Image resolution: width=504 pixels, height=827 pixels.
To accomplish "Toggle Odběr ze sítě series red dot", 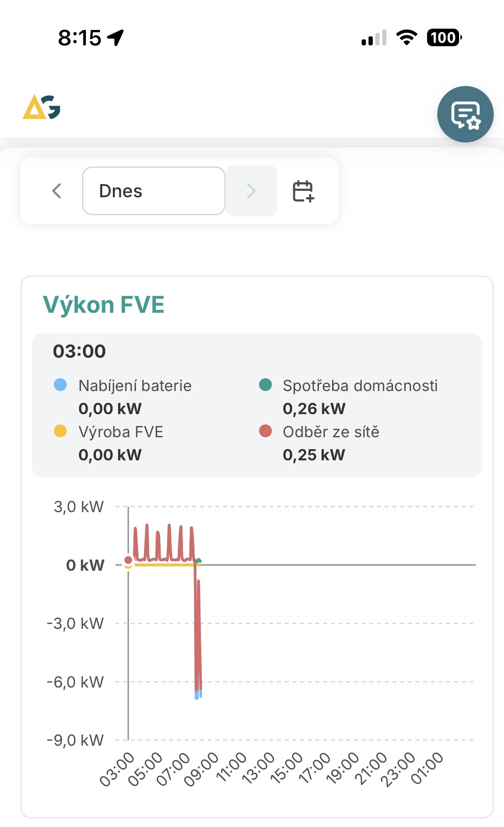I will 265,431.
